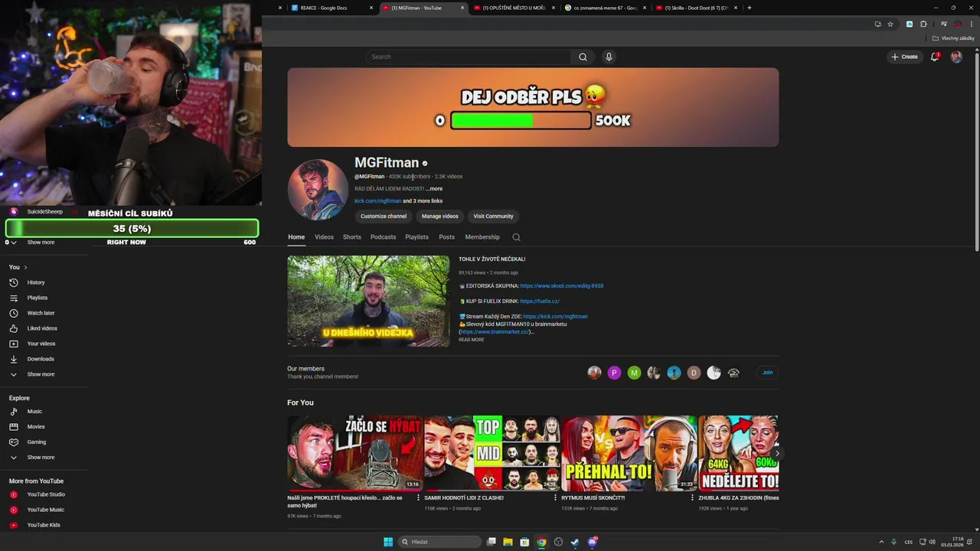Open the fuelix.cz link in description
This screenshot has width=980, height=551.
pyautogui.click(x=540, y=302)
